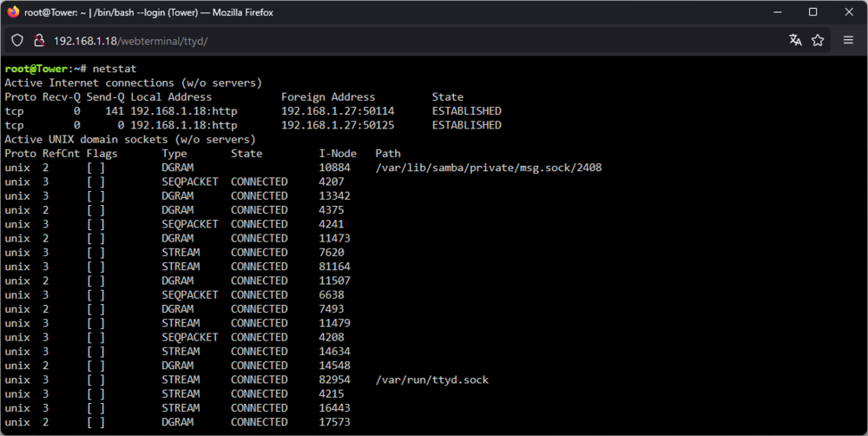This screenshot has height=436, width=868.
Task: Click the I-Node value 11479
Action: tap(334, 323)
